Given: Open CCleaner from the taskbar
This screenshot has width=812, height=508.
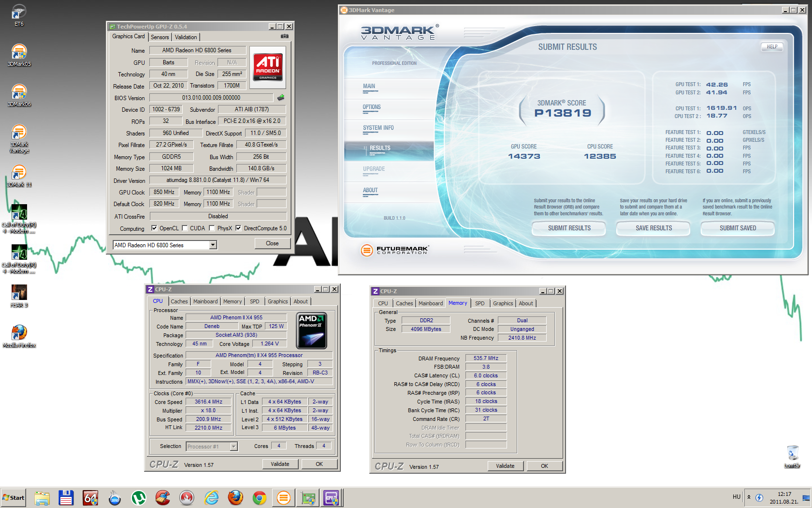Looking at the screenshot, I should tap(163, 498).
